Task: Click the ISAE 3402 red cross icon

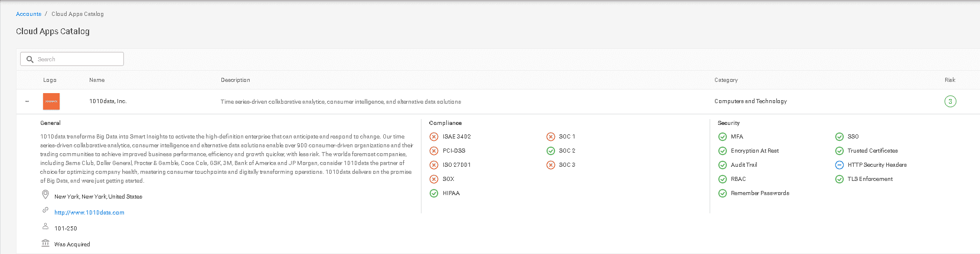Action: (434, 137)
